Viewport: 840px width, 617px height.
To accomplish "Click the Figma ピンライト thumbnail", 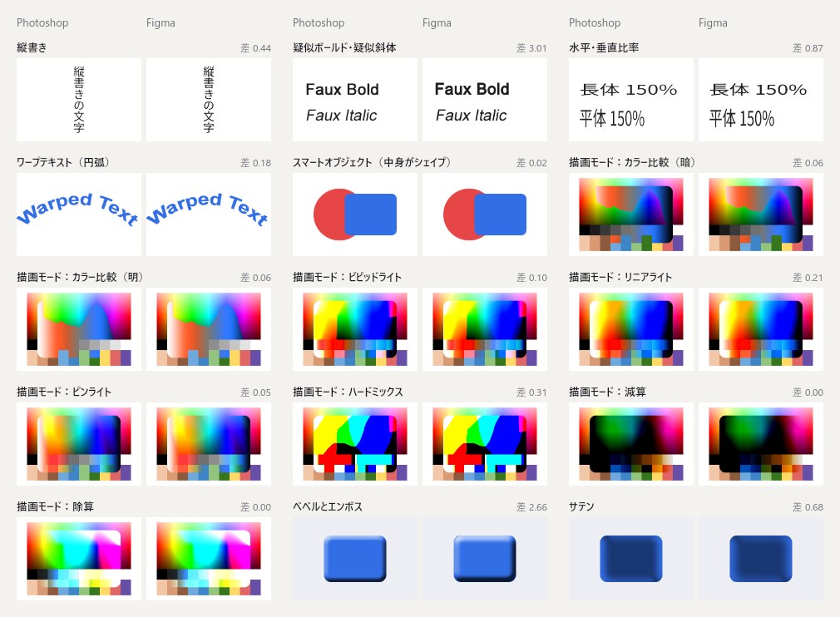I will point(209,444).
